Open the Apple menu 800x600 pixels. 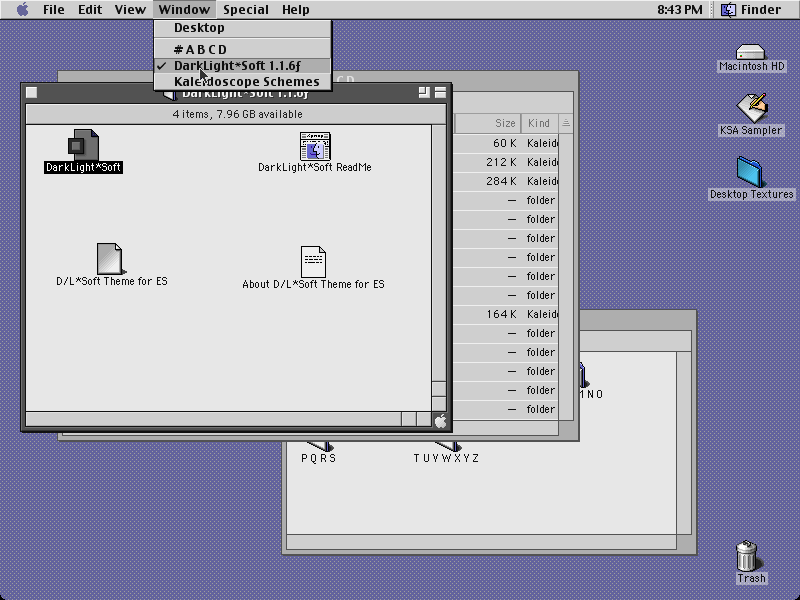[x=22, y=9]
